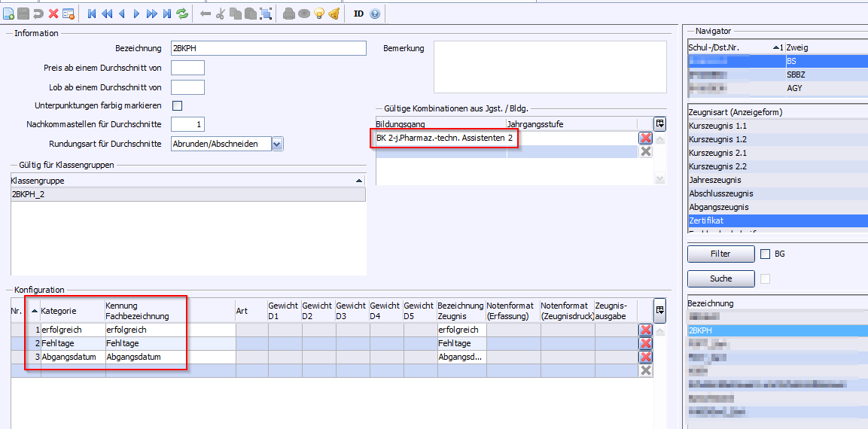Open Rundungsart für Durchschnitte dropdown
This screenshot has width=868, height=429.
[277, 144]
